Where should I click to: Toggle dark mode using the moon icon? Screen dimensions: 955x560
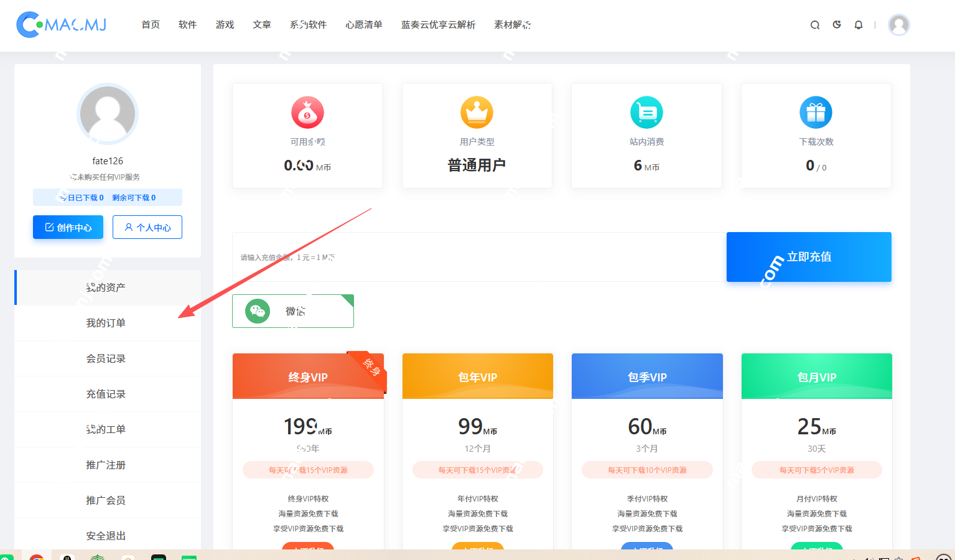click(x=837, y=24)
